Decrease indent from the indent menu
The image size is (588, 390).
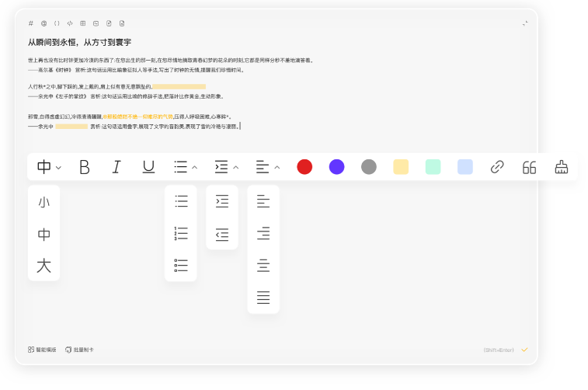[222, 235]
